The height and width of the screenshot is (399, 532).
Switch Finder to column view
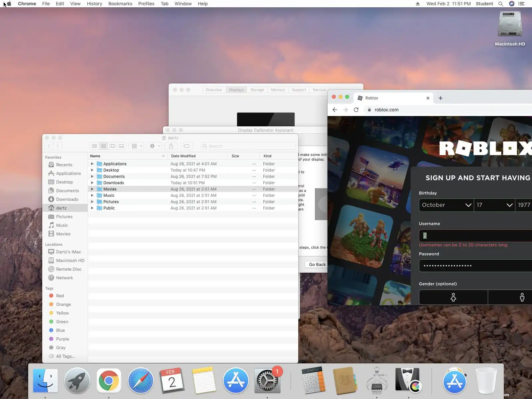[112, 146]
